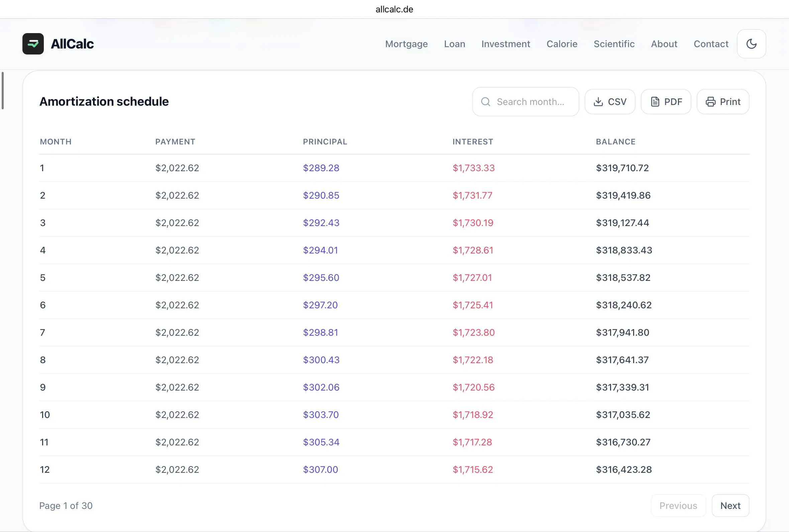
Task: Select interest value $1,733.33
Action: click(473, 168)
